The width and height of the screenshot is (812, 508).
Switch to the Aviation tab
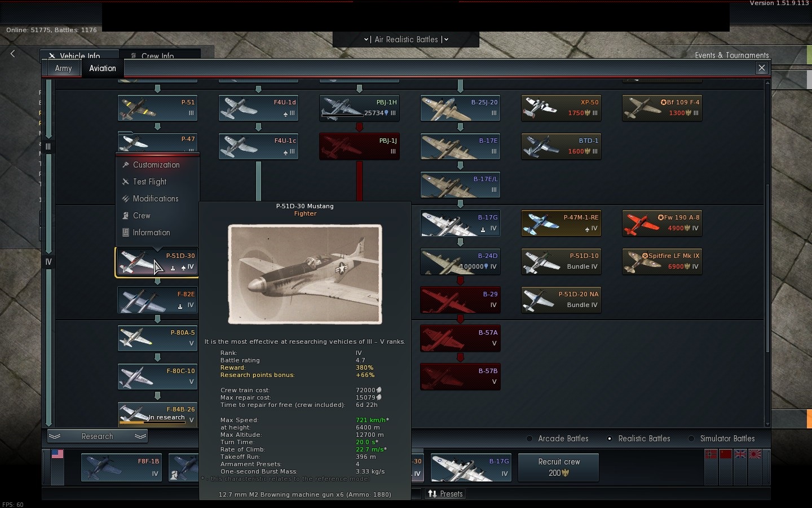coord(103,68)
